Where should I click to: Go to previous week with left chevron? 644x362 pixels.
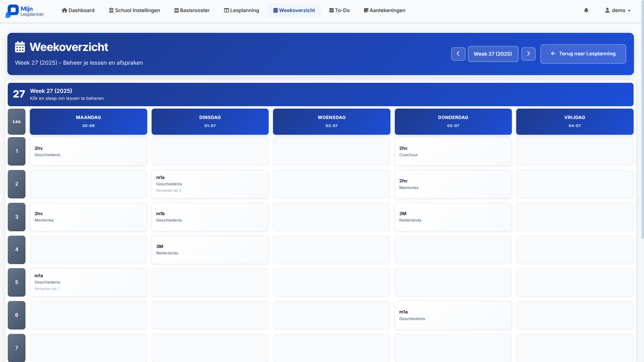pyautogui.click(x=458, y=54)
